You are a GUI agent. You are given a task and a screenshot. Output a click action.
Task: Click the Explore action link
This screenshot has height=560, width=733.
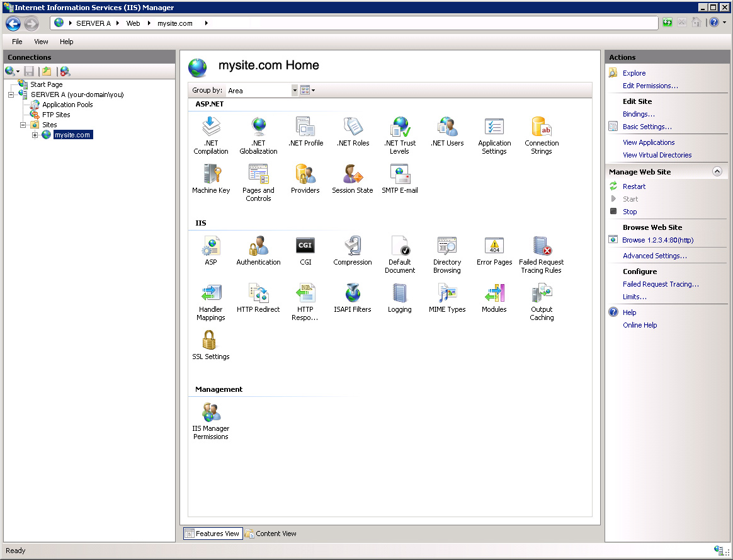634,73
